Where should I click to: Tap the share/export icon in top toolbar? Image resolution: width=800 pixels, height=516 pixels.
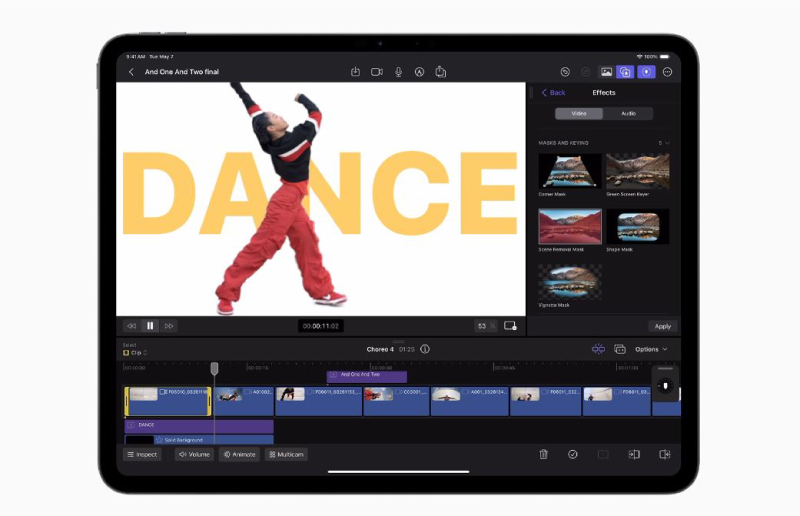440,72
